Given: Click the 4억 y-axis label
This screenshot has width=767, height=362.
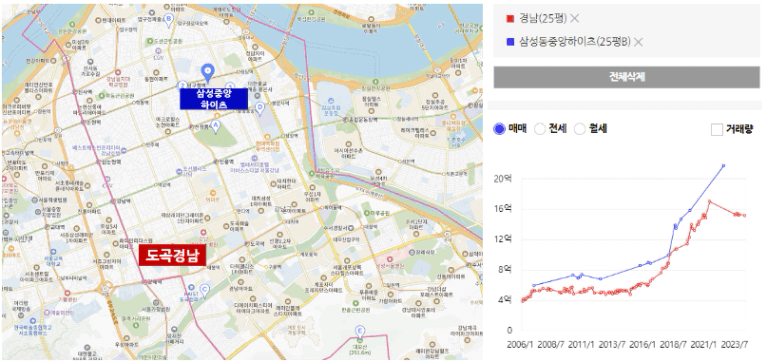Looking at the screenshot, I should pos(505,300).
